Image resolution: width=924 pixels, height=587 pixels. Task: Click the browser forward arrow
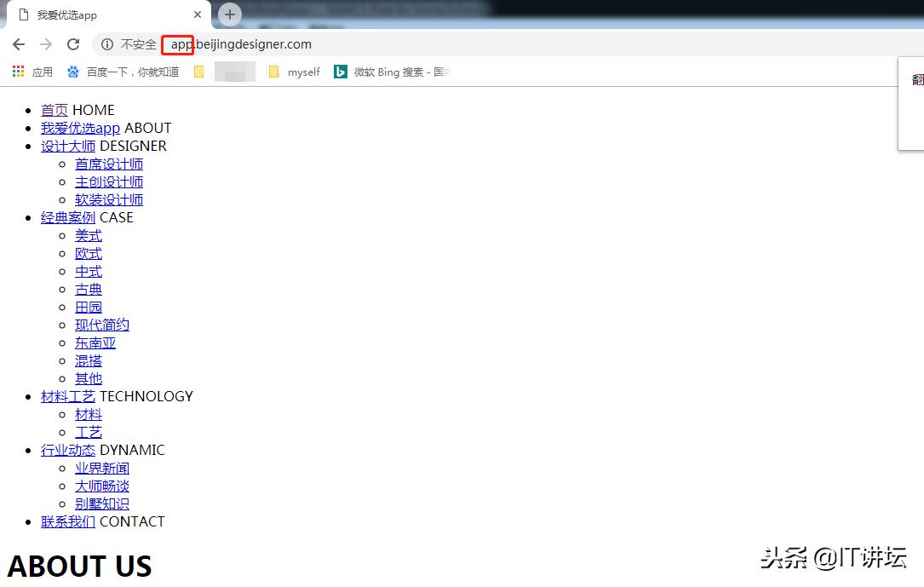coord(46,44)
